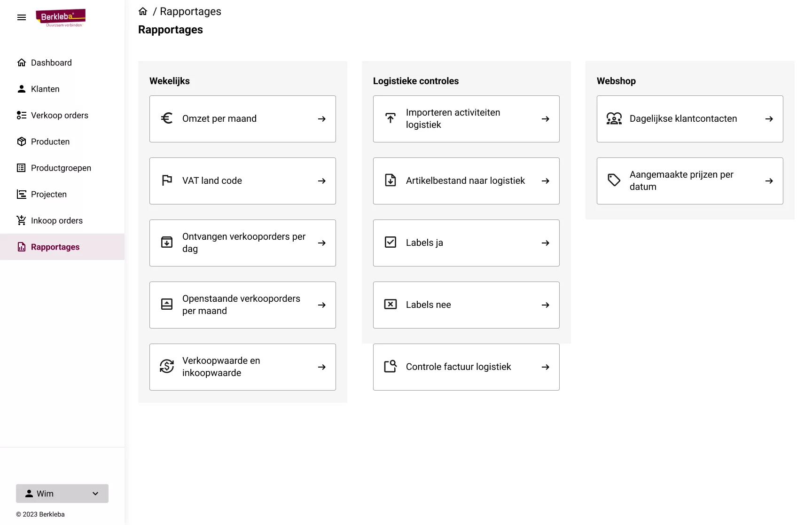Click arrow on Labels nee card

(x=546, y=305)
